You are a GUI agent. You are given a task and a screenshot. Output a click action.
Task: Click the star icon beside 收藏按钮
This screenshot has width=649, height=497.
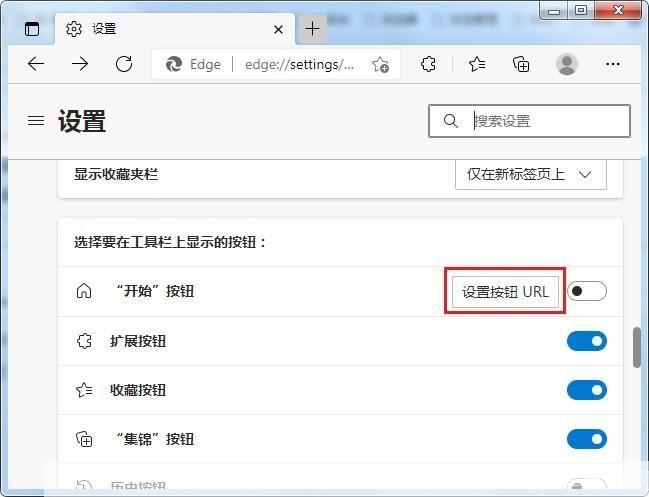84,390
